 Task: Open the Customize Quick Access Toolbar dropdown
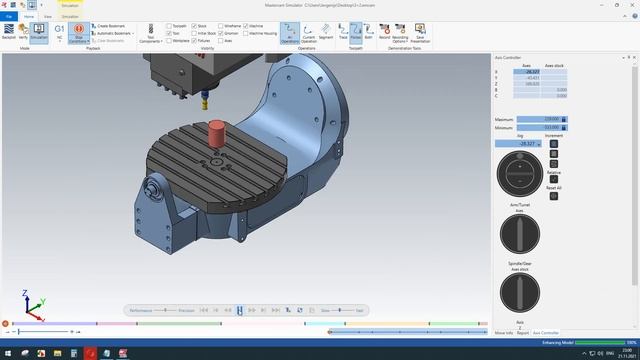coord(41,5)
